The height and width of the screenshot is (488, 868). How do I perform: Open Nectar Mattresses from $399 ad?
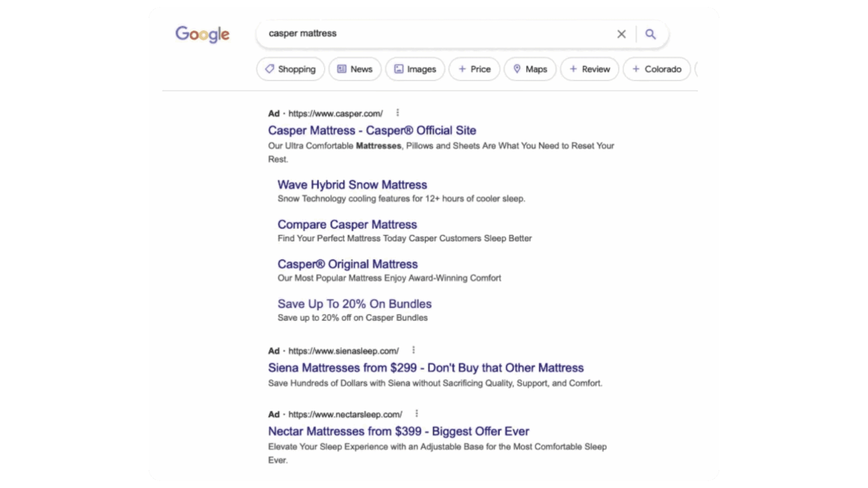coord(398,431)
